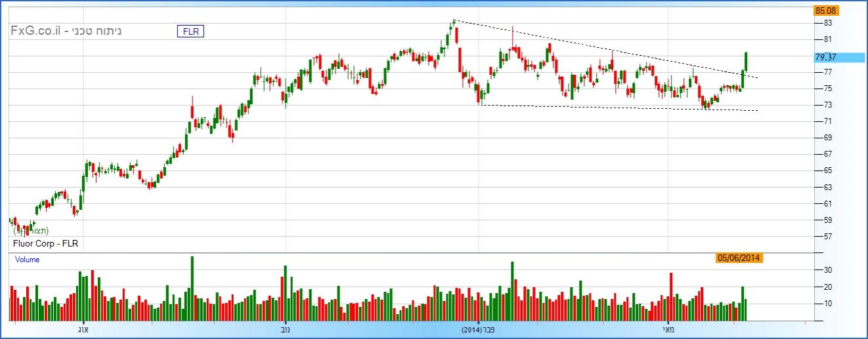Click the Volume panel label
The width and height of the screenshot is (868, 339).
(28, 260)
